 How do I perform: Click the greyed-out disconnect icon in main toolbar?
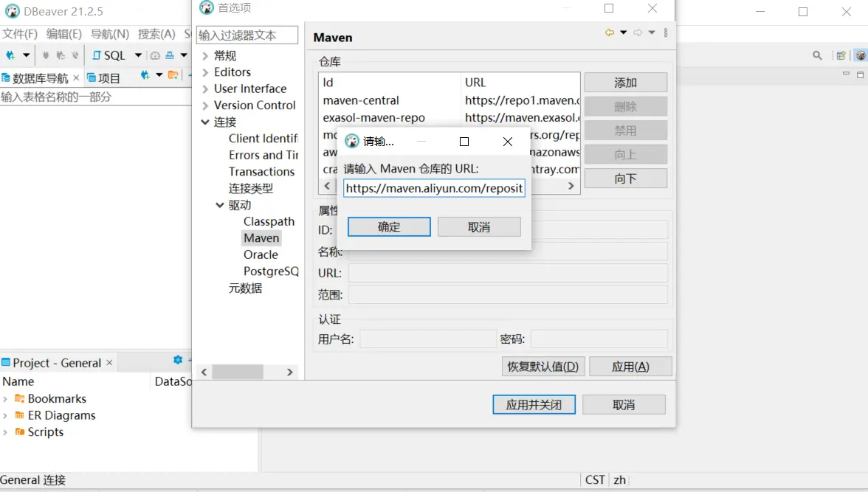click(75, 55)
